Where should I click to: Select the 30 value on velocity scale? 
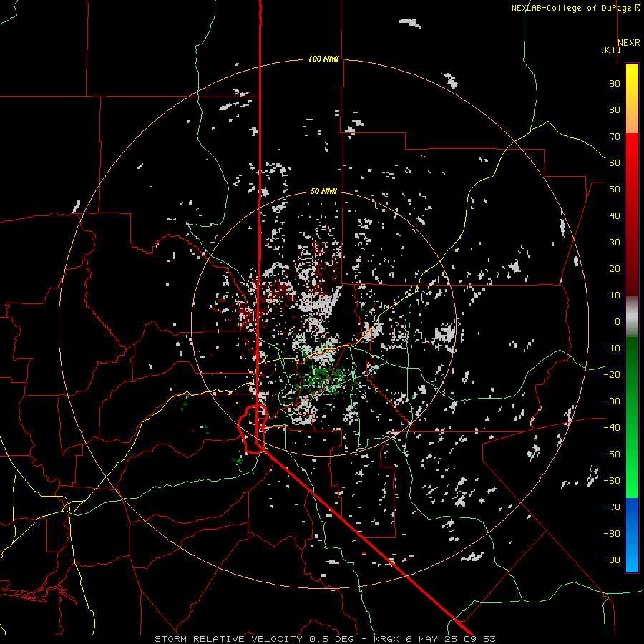(615, 243)
